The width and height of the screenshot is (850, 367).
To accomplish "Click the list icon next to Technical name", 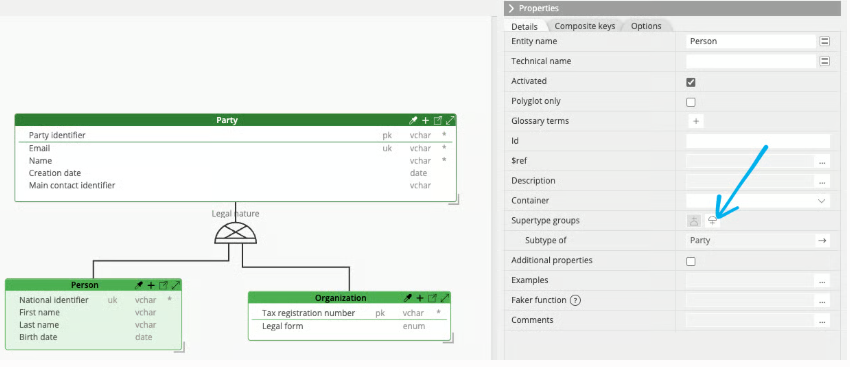I will [x=825, y=61].
